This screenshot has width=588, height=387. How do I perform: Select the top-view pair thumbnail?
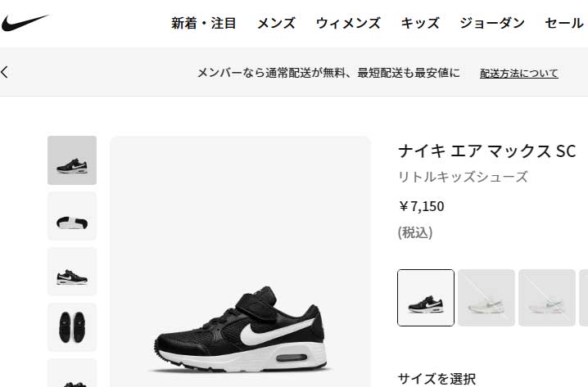tap(72, 327)
